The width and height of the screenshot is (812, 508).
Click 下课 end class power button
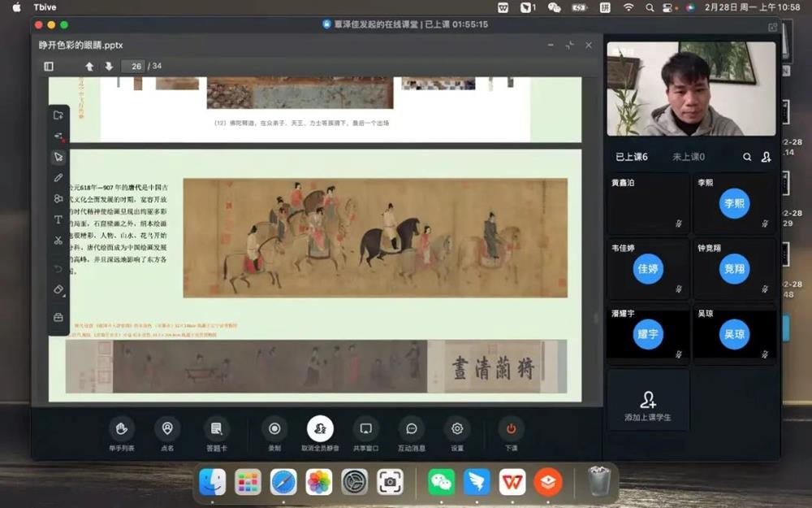click(x=511, y=434)
